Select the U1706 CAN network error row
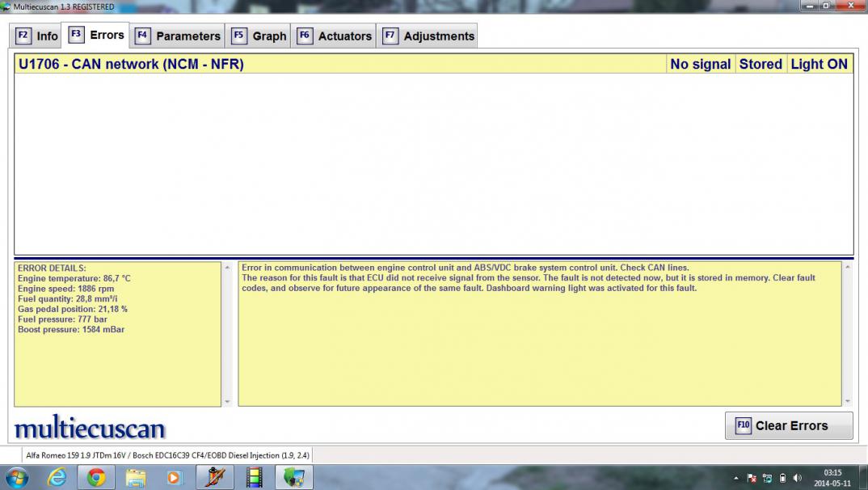Image resolution: width=868 pixels, height=490 pixels. pyautogui.click(x=434, y=64)
